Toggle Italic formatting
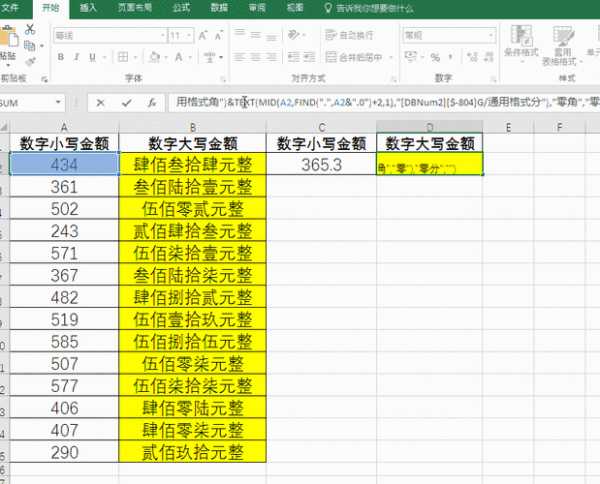600x484 pixels. tap(76, 57)
